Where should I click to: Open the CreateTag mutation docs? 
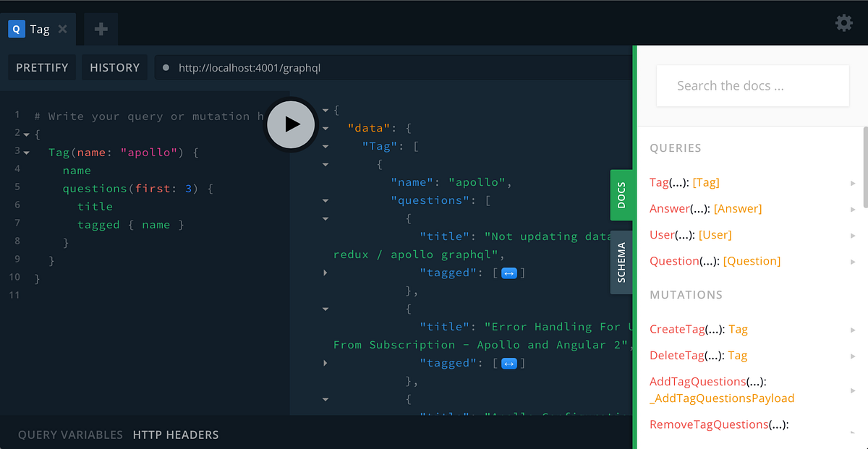pyautogui.click(x=678, y=329)
